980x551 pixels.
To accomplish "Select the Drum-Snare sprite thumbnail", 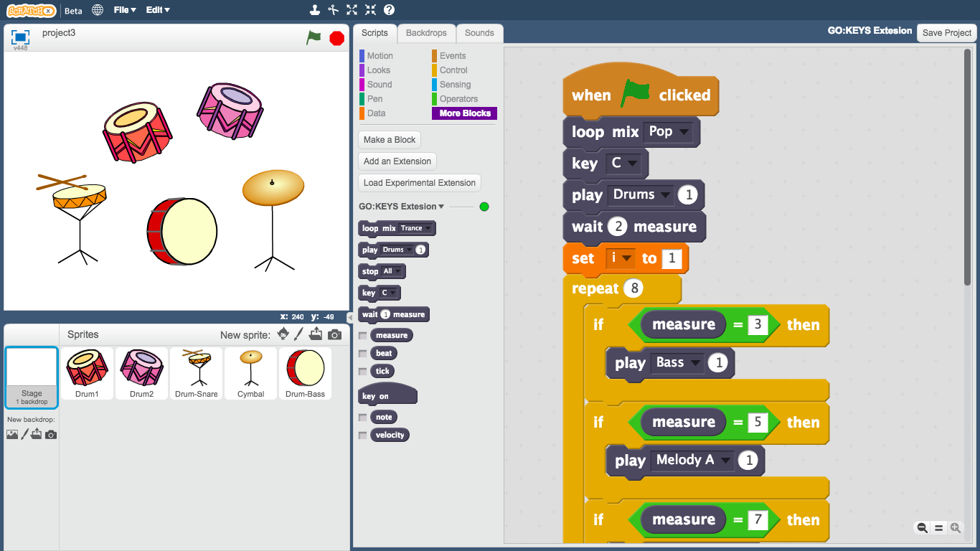I will [197, 373].
